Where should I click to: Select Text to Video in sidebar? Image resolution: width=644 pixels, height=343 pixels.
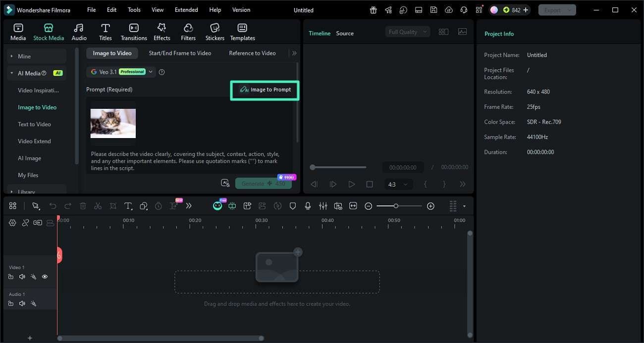[35, 124]
